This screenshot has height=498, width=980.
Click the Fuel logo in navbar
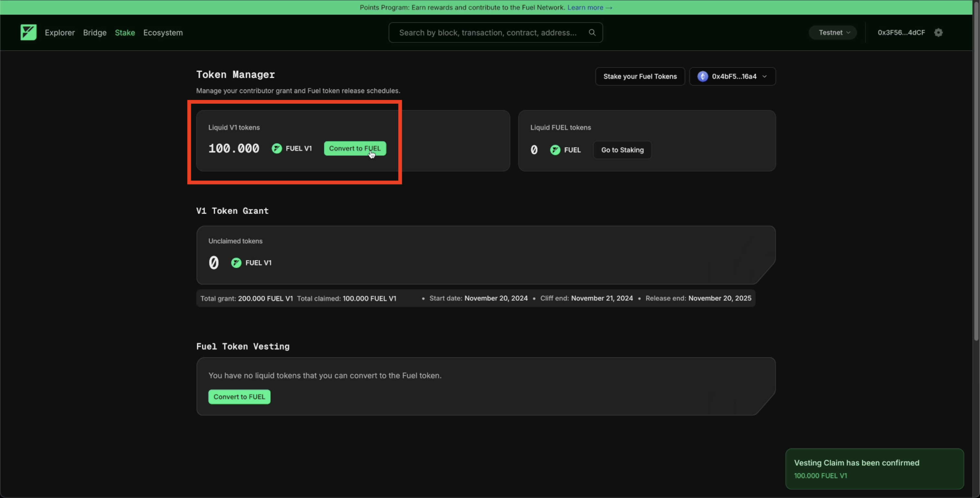point(28,32)
